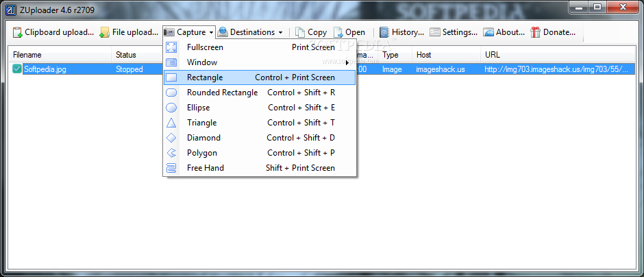
Task: Click the Open document icon
Action: [338, 32]
